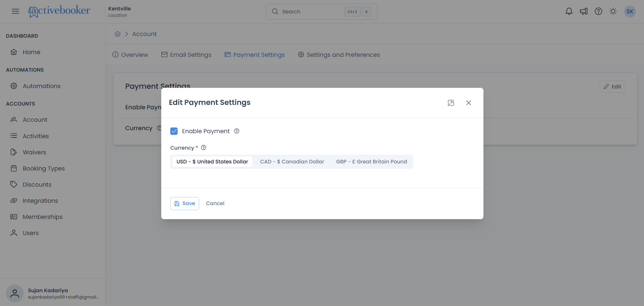Click the Memberships card icon
Image resolution: width=644 pixels, height=306 pixels.
(14, 217)
